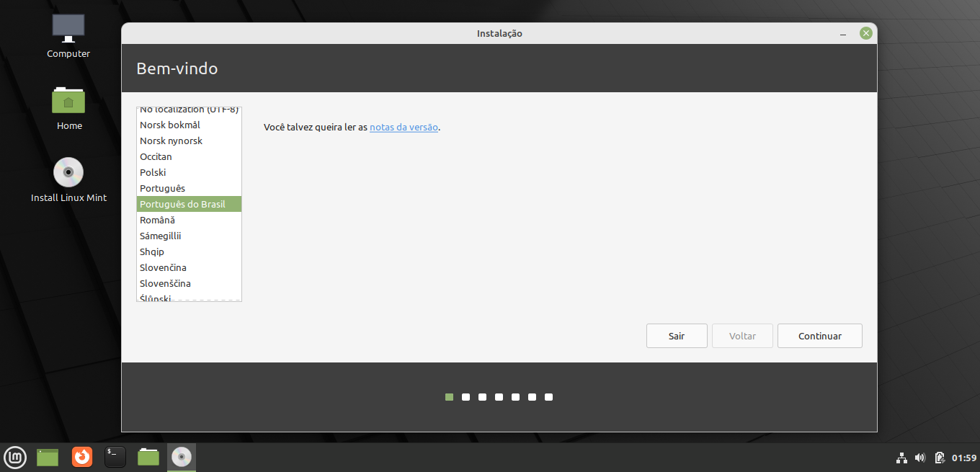This screenshot has height=472, width=980.
Task: Click the show desktop icon in the panel
Action: click(48, 457)
